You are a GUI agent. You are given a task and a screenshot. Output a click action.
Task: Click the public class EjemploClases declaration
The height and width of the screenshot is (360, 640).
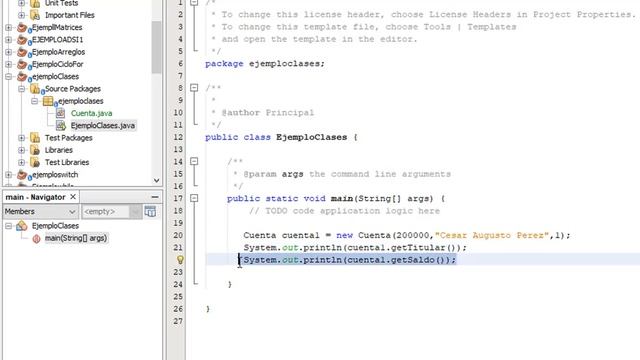coord(281,137)
